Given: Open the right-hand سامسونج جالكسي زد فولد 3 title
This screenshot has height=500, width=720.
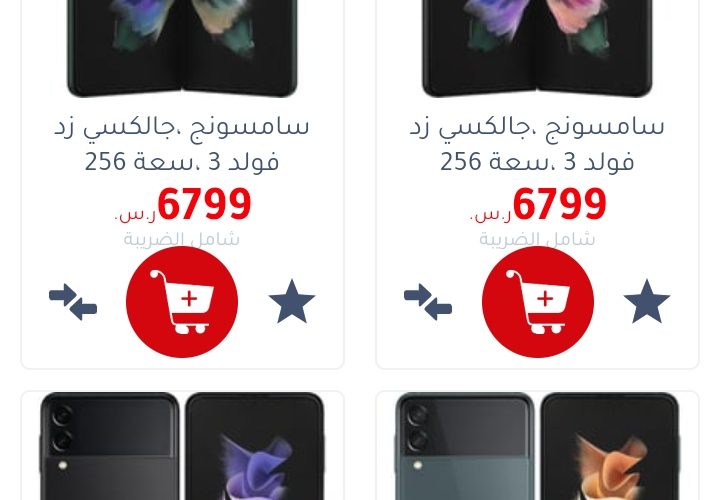Looking at the screenshot, I should (537, 144).
